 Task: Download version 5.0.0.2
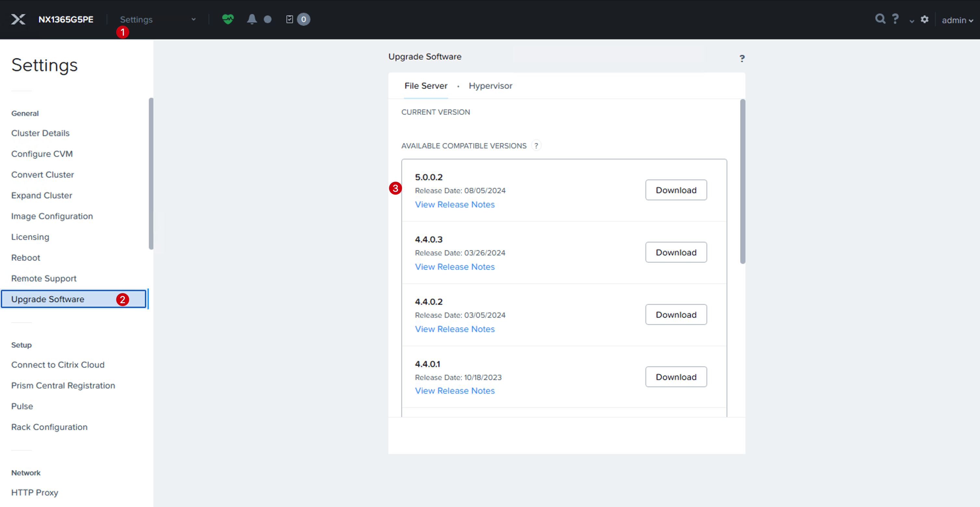pyautogui.click(x=676, y=190)
